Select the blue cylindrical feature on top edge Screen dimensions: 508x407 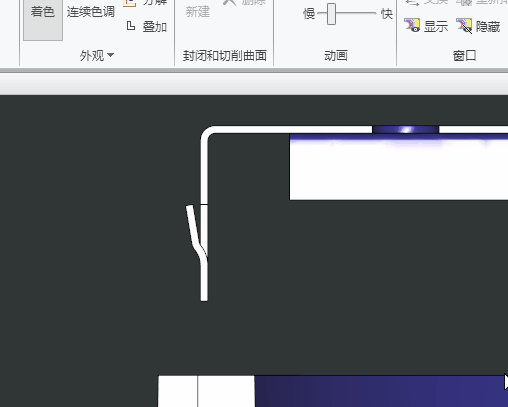tap(405, 129)
